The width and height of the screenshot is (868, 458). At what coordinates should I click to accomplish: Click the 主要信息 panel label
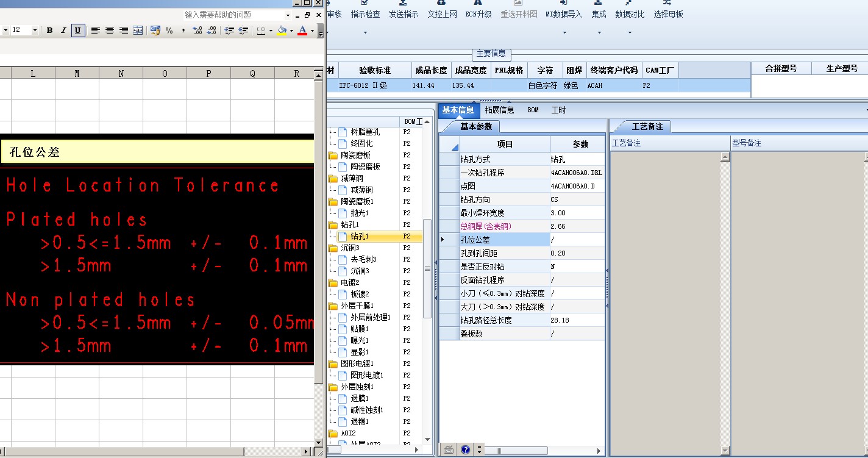tap(491, 54)
